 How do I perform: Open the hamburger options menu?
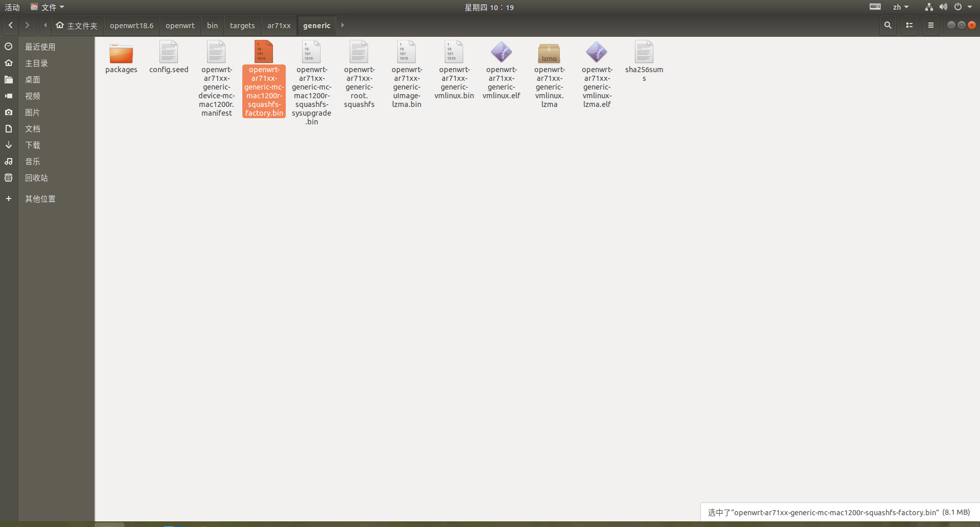(x=930, y=25)
